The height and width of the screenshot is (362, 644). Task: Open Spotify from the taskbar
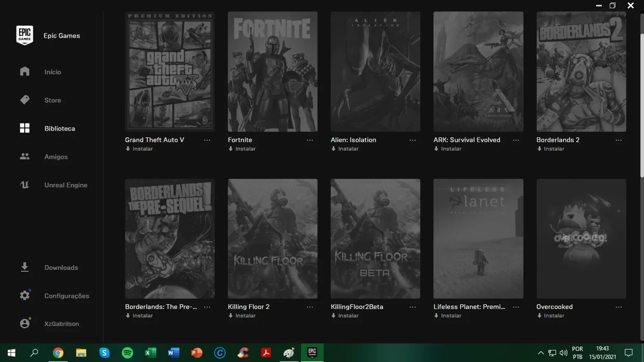pos(128,353)
